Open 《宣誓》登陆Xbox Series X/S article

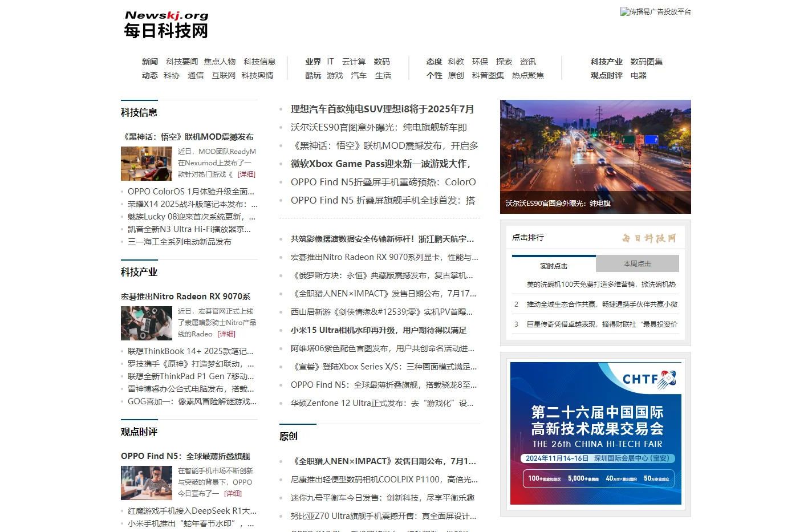[x=384, y=367]
